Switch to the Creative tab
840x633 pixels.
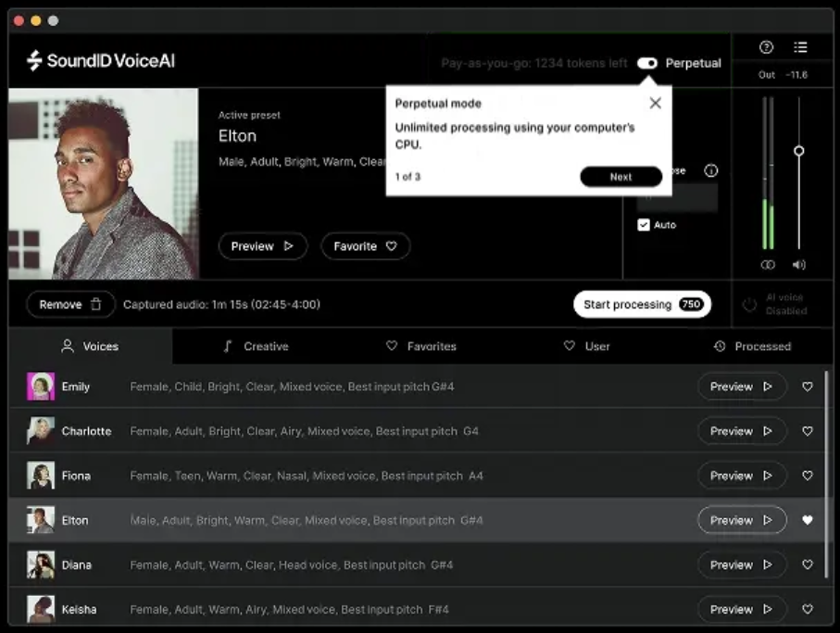click(256, 346)
